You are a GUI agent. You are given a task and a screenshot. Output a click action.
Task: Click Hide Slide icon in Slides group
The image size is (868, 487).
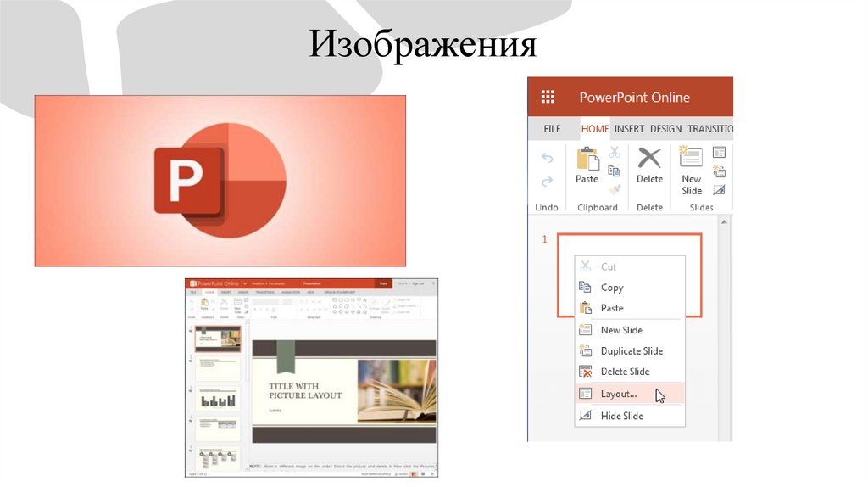pyautogui.click(x=719, y=190)
